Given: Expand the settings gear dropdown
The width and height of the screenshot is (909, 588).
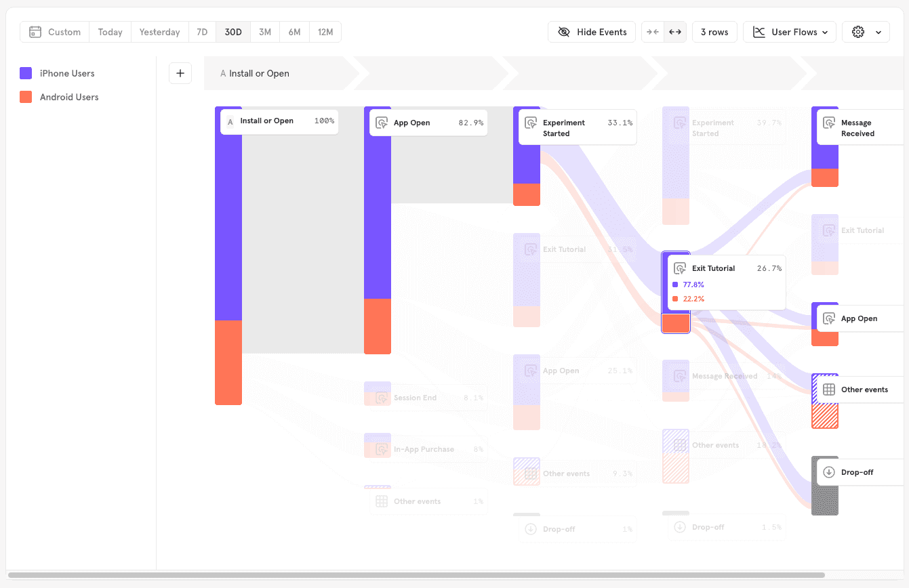Looking at the screenshot, I should click(866, 32).
